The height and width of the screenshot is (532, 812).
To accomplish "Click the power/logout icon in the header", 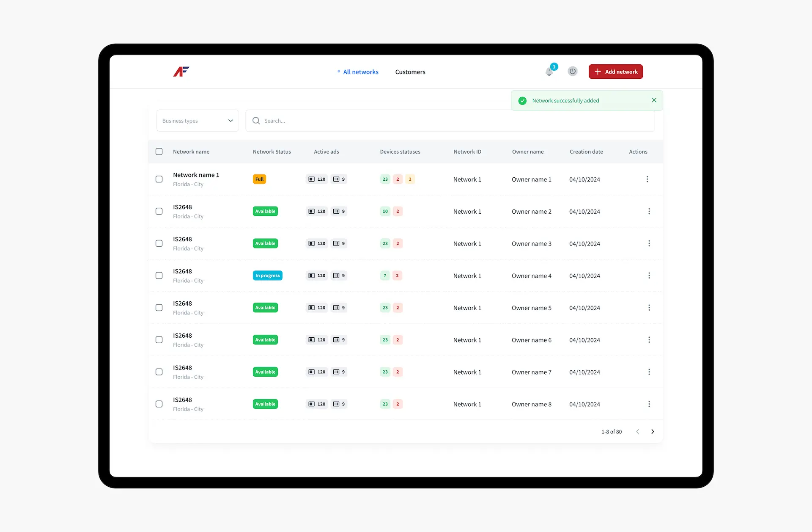I will pyautogui.click(x=572, y=71).
